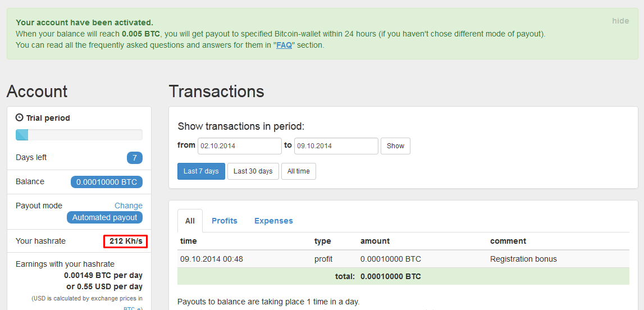Select the Last 30 days filter
This screenshot has height=310, width=644.
click(x=253, y=171)
